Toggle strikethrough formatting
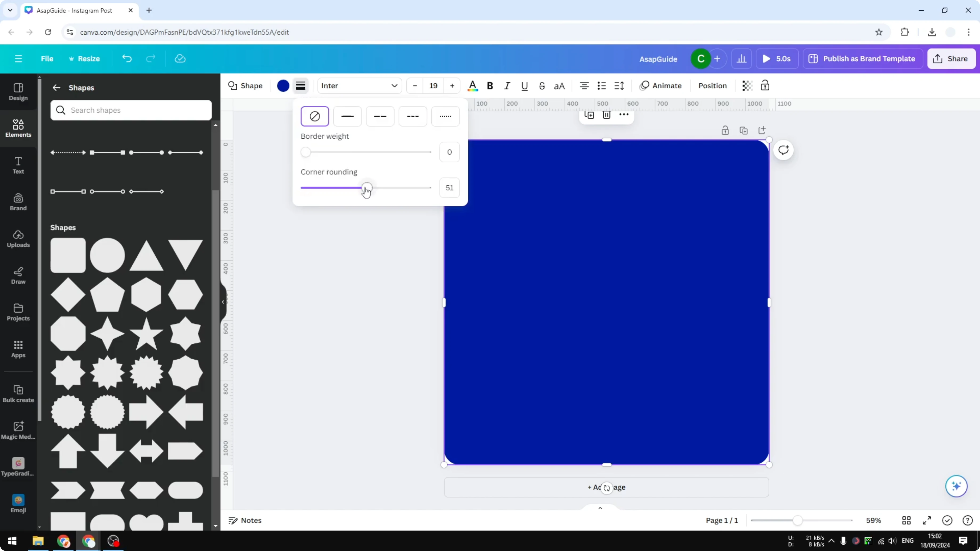The height and width of the screenshot is (551, 980). (542, 85)
